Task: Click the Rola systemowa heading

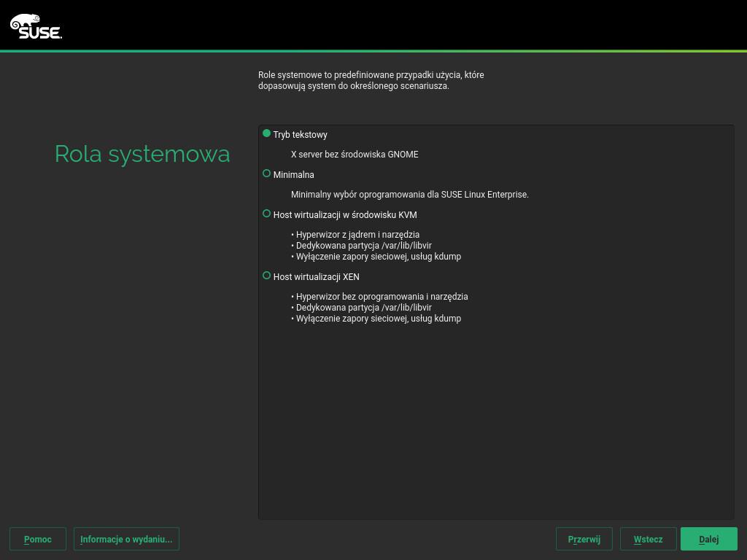Action: coord(142,155)
